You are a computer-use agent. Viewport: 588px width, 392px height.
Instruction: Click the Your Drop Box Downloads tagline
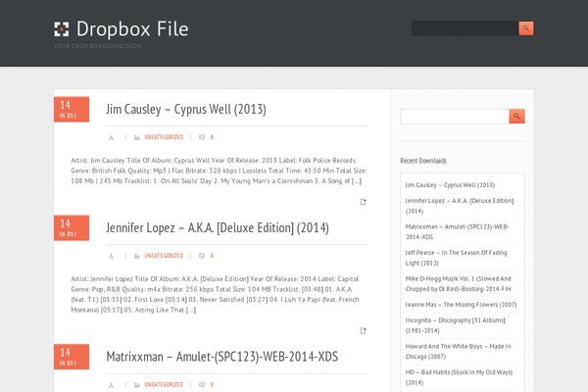(97, 46)
